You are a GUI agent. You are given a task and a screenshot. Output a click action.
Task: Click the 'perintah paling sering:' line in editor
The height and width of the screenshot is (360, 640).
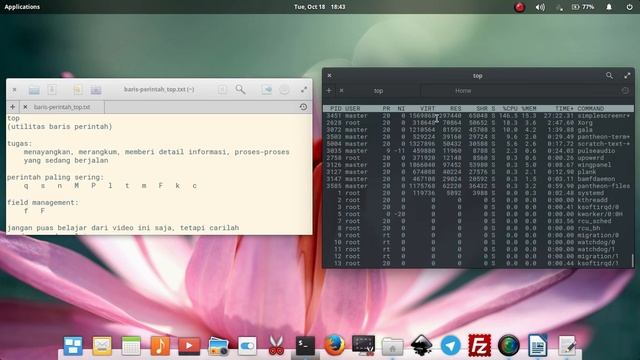56,178
